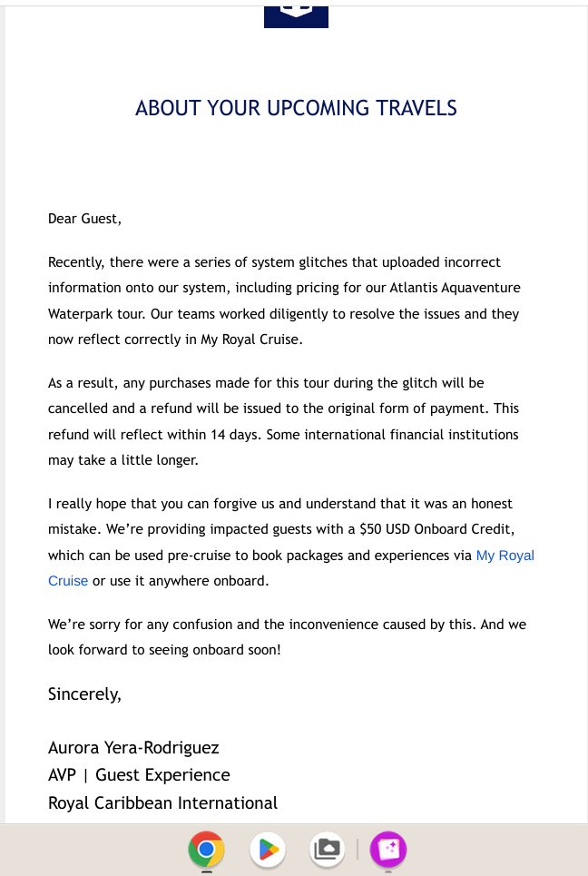The image size is (588, 876).
Task: Open the purple sparkle app icon
Action: (x=388, y=849)
